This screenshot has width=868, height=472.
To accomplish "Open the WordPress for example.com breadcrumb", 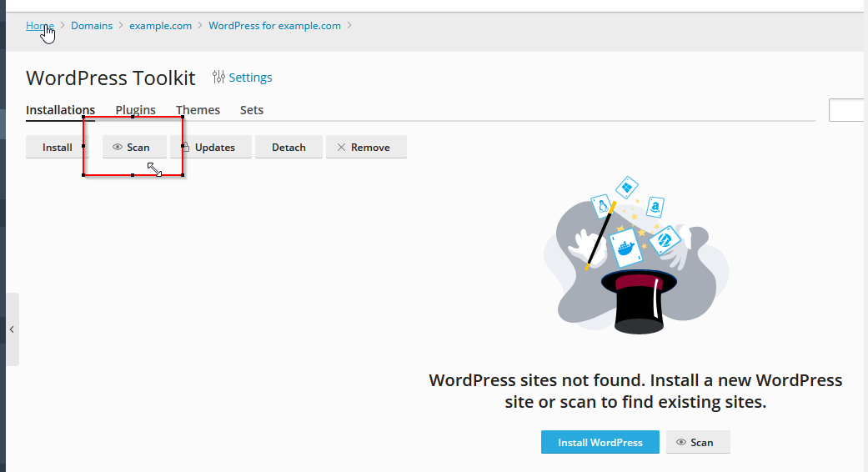I will 274,26.
